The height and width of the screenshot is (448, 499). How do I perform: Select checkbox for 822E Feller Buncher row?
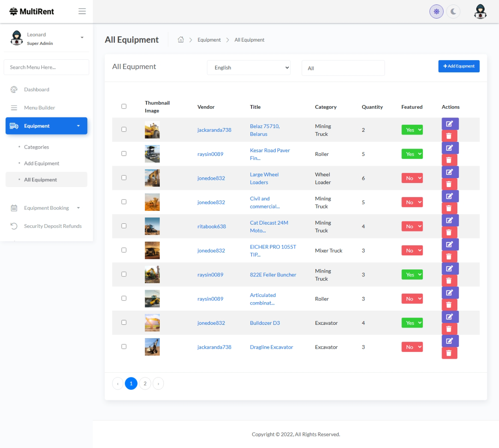[x=124, y=274]
